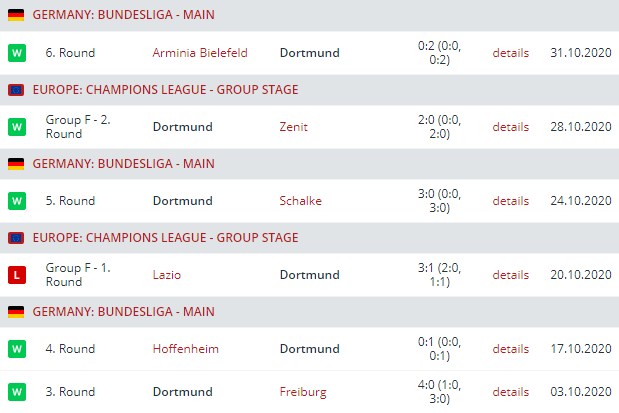Select the Schalke team link
The width and height of the screenshot is (619, 413).
point(301,201)
